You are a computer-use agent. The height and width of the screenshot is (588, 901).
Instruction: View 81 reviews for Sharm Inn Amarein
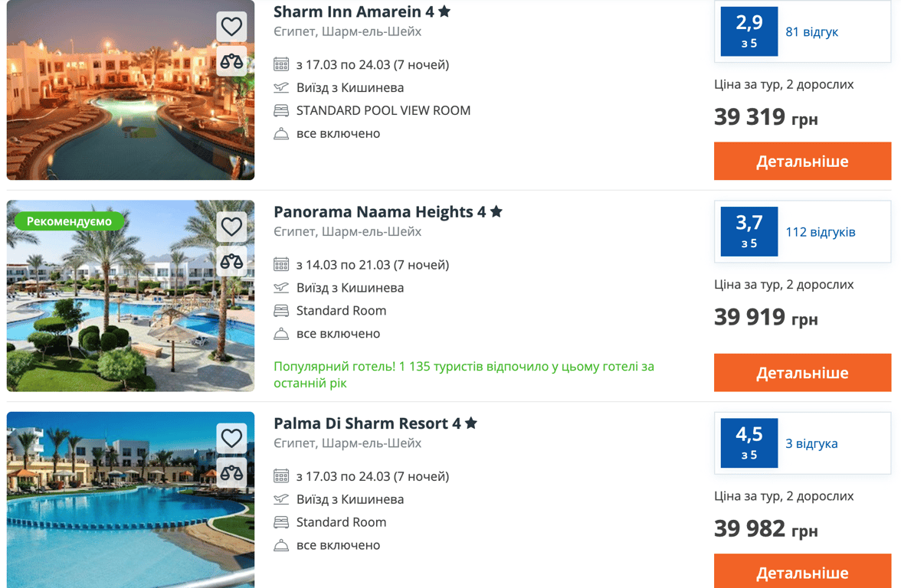click(812, 32)
